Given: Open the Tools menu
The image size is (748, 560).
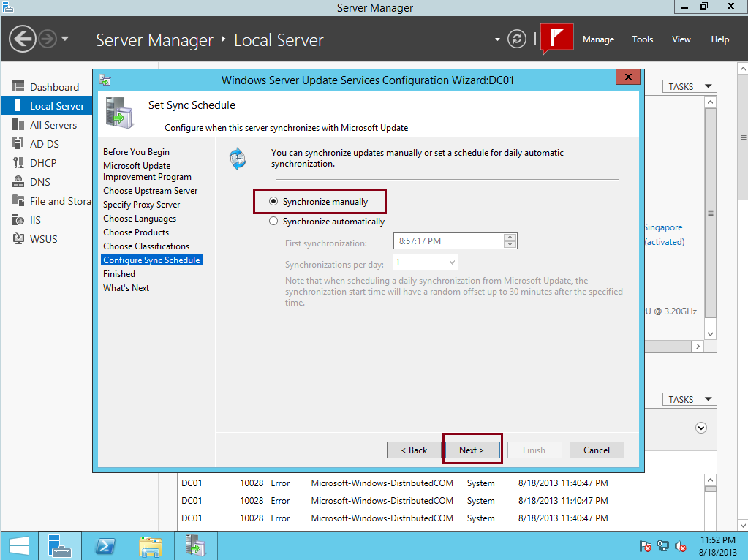Looking at the screenshot, I should point(643,39).
